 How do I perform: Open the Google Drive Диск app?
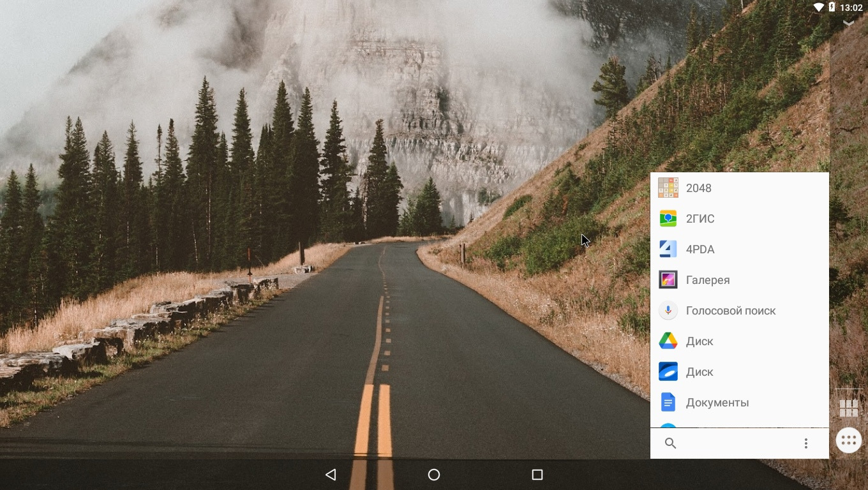[739, 341]
